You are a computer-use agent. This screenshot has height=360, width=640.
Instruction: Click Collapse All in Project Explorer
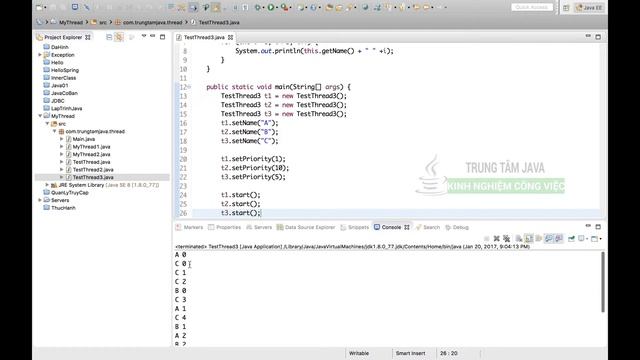click(109, 37)
